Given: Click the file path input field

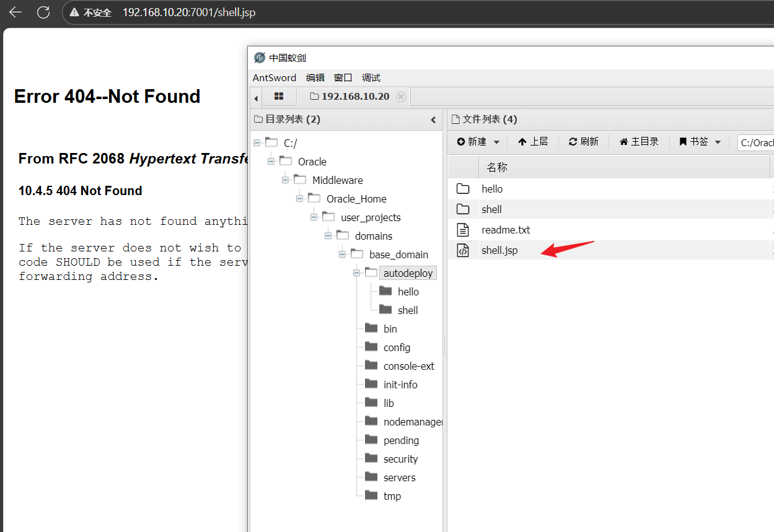Looking at the screenshot, I should tap(755, 142).
